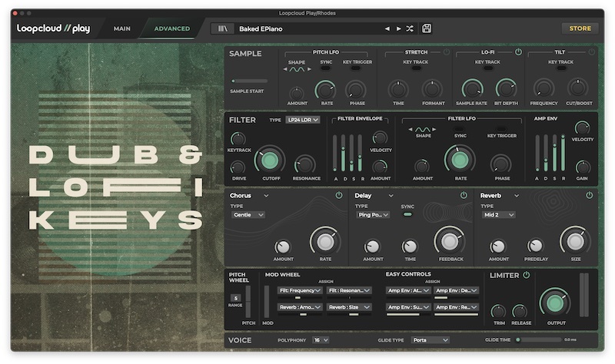
Task: Toggle the Delay Sync switch
Action: pyautogui.click(x=407, y=215)
